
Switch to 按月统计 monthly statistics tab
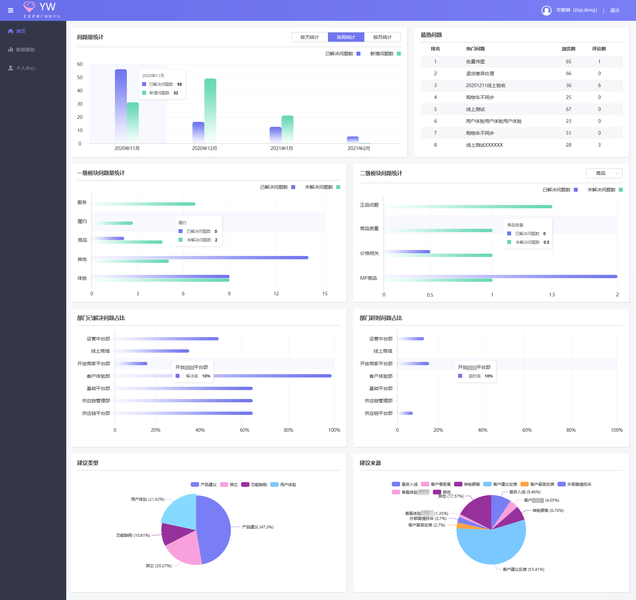click(382, 37)
